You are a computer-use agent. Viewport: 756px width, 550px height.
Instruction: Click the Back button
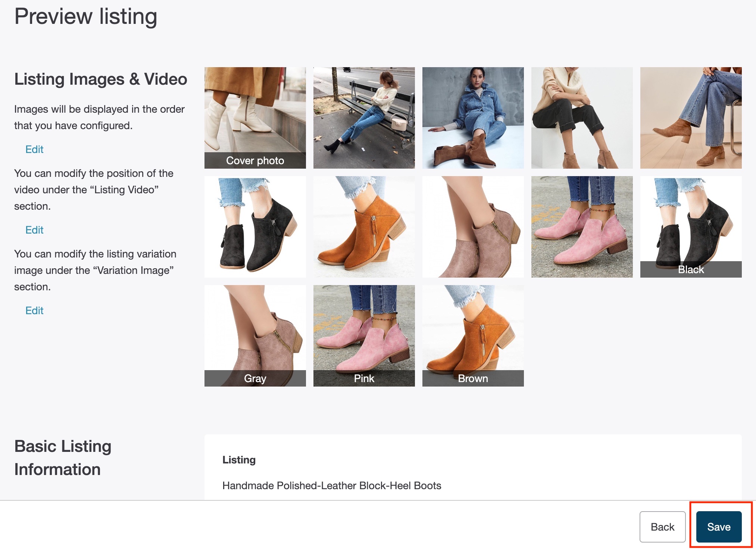(662, 526)
